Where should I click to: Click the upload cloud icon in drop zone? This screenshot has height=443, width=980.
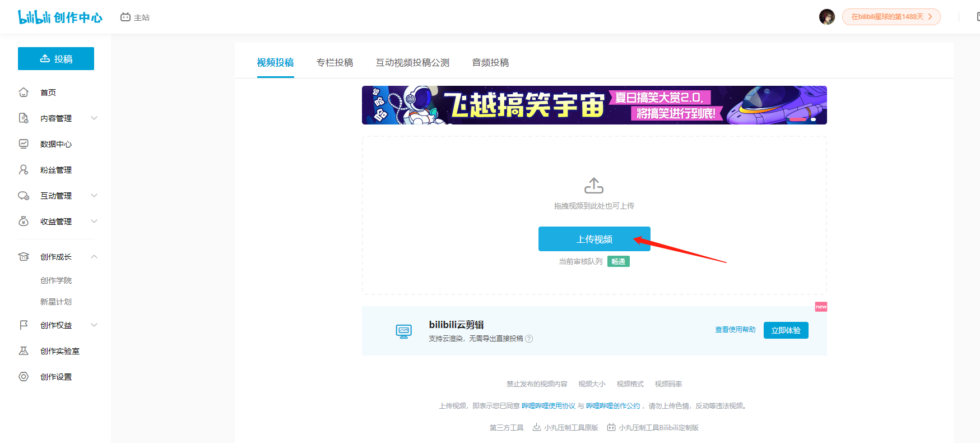click(594, 186)
